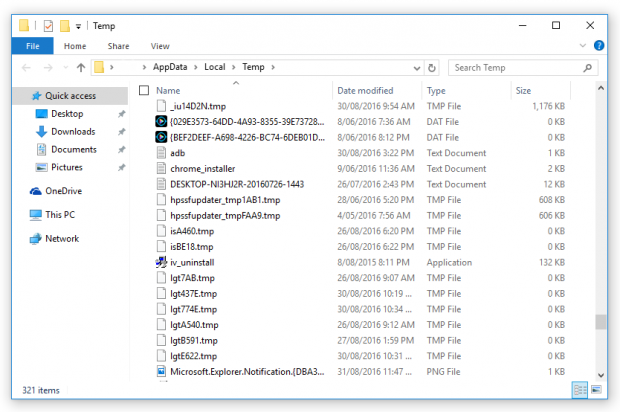Click the New Folder icon in title bar
Viewport: 620px width, 412px height.
[x=64, y=25]
